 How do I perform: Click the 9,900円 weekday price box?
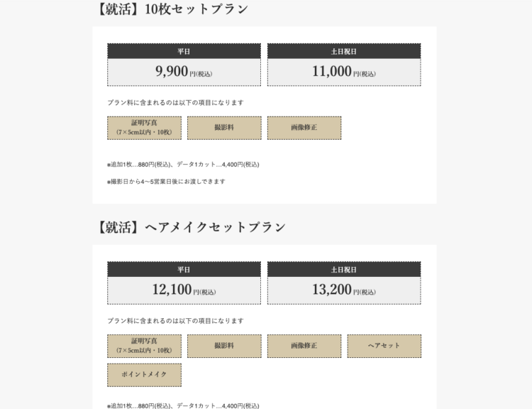pos(184,72)
